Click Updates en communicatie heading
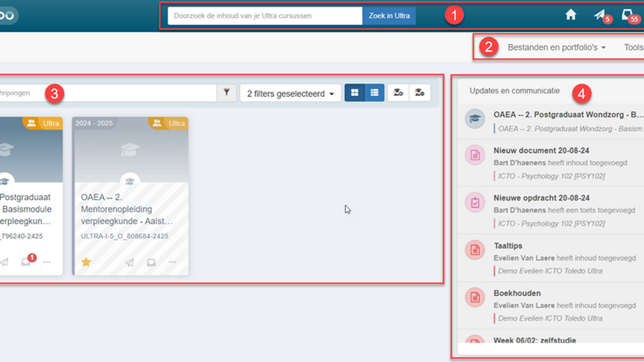Image resolution: width=644 pixels, height=362 pixels. pos(514,90)
